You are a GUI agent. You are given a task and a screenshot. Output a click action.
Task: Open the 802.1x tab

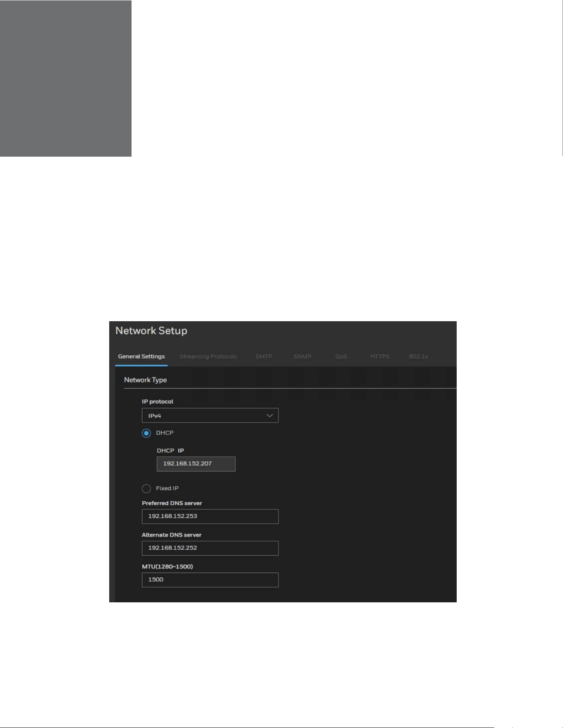point(418,356)
